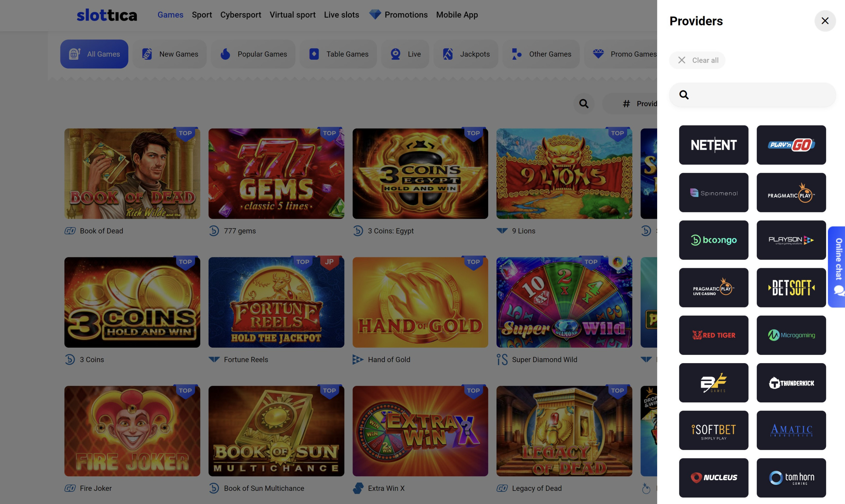The height and width of the screenshot is (504, 845).
Task: Pick the Nucleus provider logo
Action: (714, 478)
